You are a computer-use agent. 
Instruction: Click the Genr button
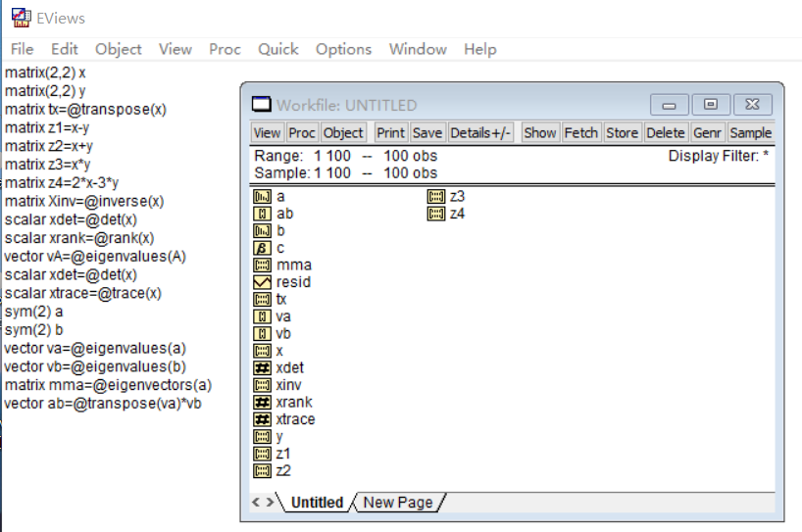click(x=707, y=133)
